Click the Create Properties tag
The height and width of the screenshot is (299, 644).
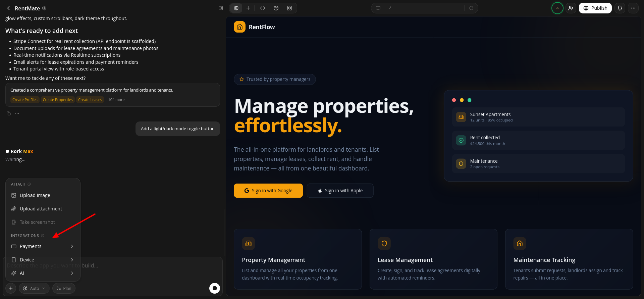pos(58,100)
